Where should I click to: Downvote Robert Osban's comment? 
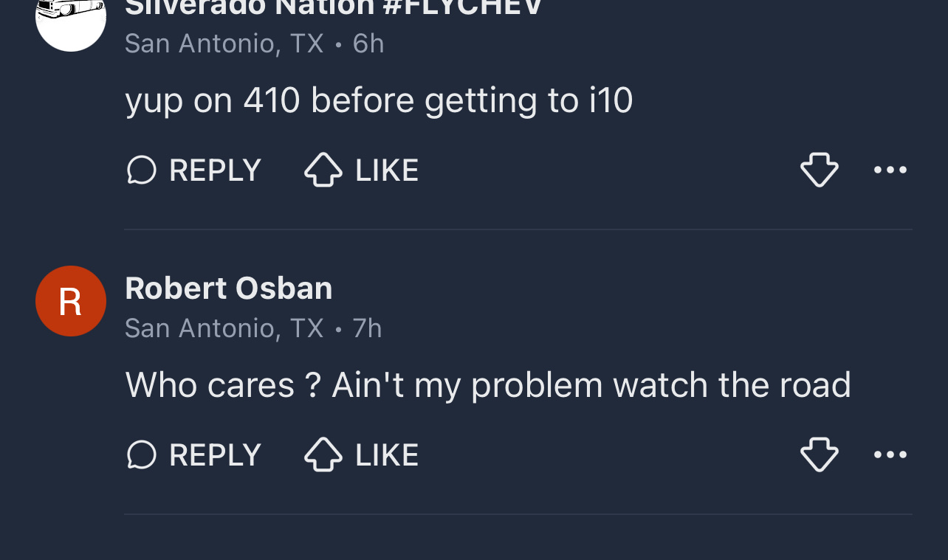pyautogui.click(x=819, y=454)
